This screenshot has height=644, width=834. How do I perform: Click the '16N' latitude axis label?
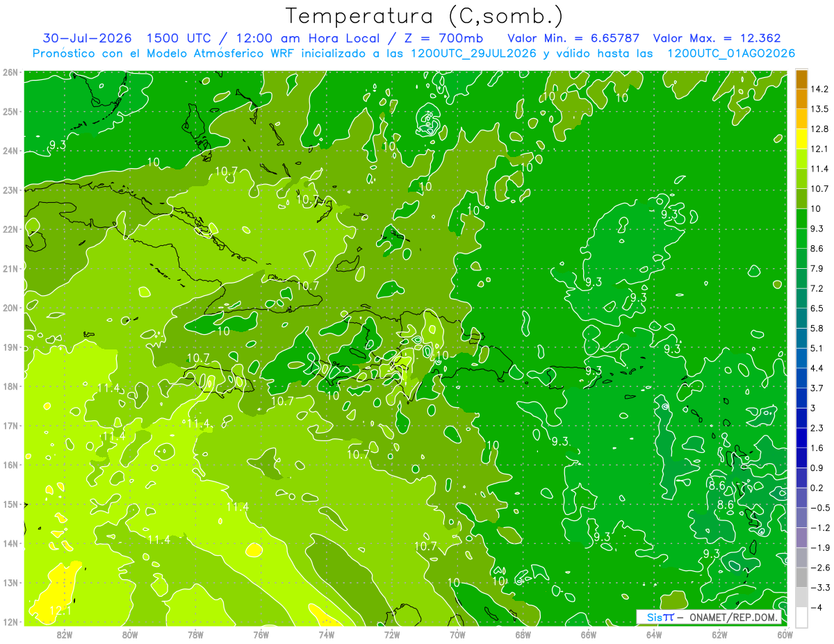point(10,465)
